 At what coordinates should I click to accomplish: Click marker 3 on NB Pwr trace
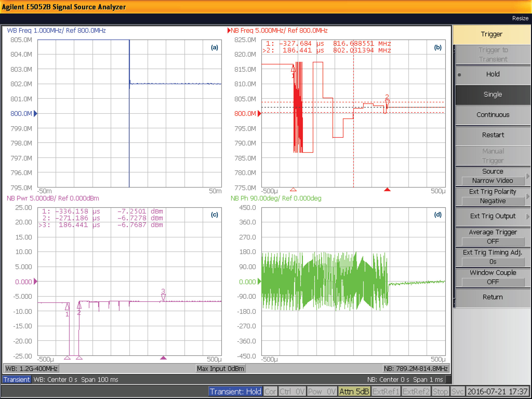[x=163, y=297]
